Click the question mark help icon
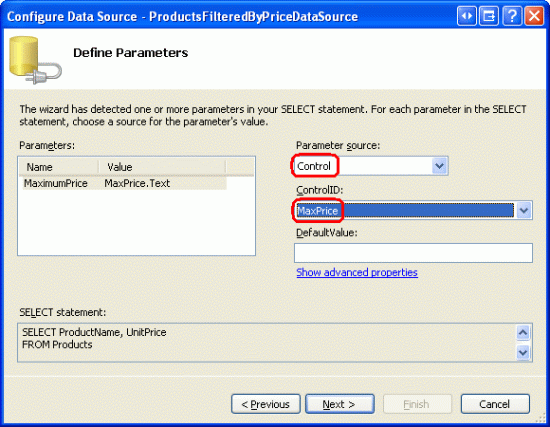The width and height of the screenshot is (550, 427). [x=512, y=16]
